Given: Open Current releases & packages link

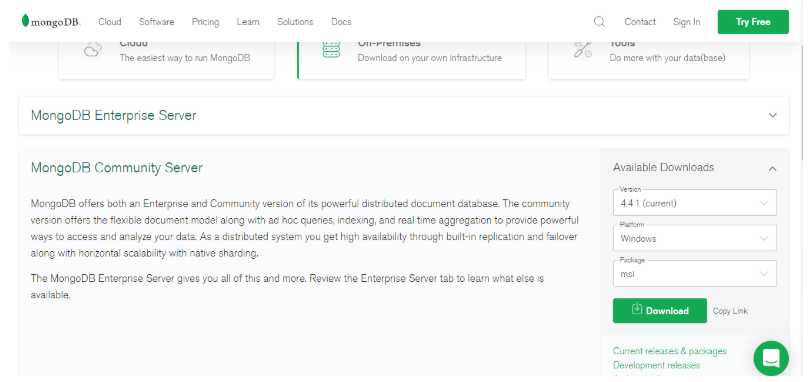Looking at the screenshot, I should point(669,351).
